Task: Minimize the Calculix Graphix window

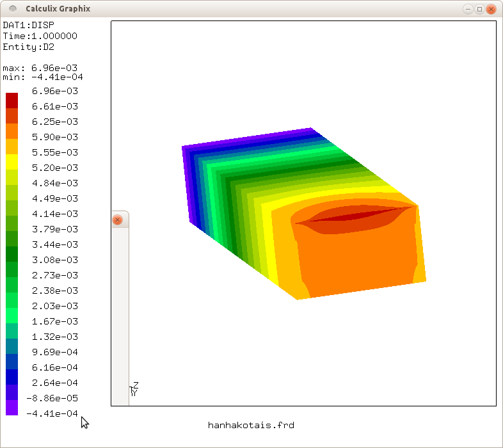Action: (x=468, y=9)
